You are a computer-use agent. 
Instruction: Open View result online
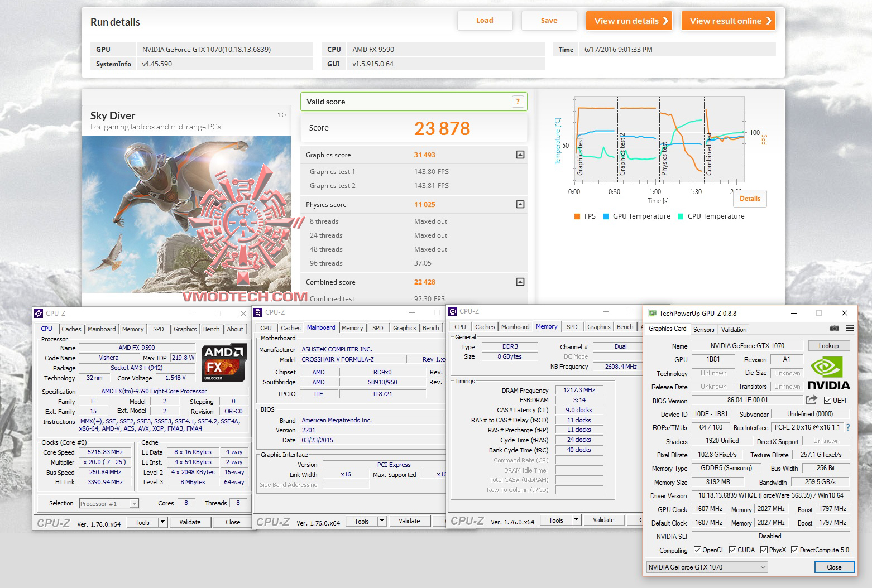tap(729, 21)
